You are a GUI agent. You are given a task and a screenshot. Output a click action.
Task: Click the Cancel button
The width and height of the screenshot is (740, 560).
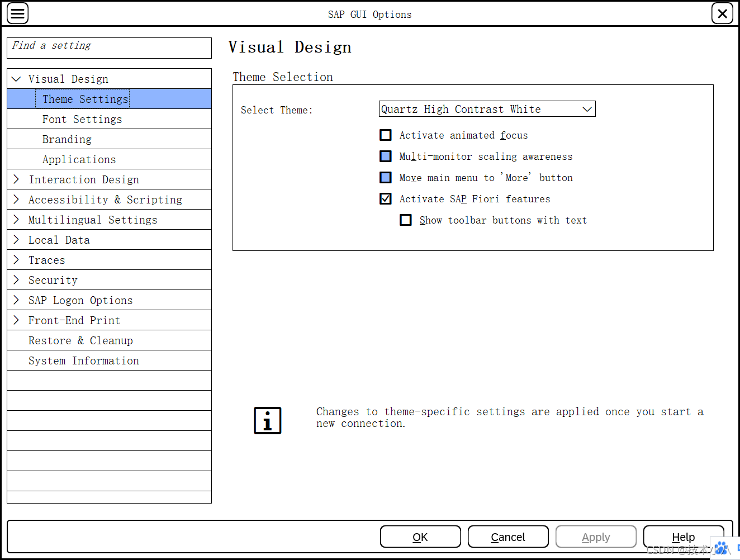point(508,537)
